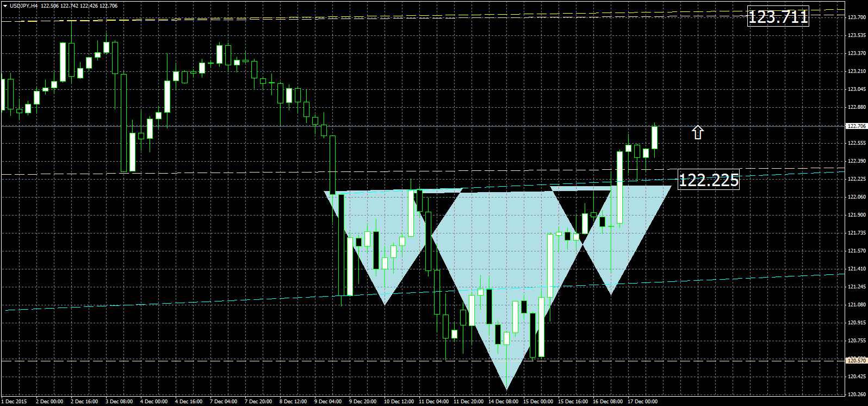Click the 120.260 value on price scale
This screenshot has width=868, height=406.
coord(856,394)
